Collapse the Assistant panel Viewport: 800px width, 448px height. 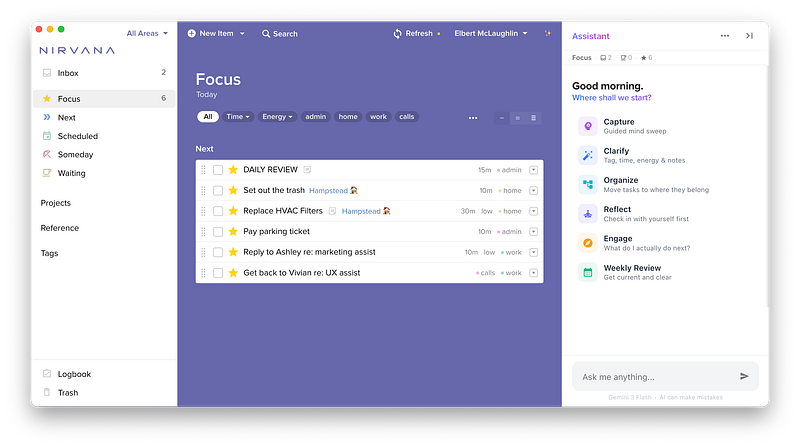pos(749,36)
